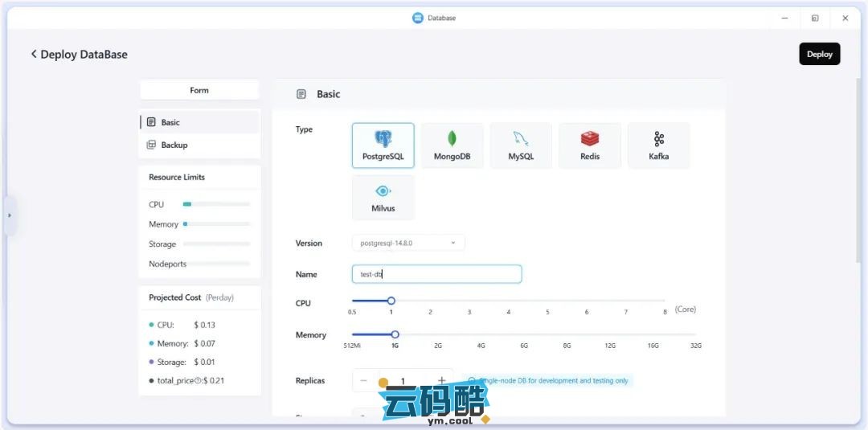
Task: Click the total_price help icon
Action: [198, 381]
